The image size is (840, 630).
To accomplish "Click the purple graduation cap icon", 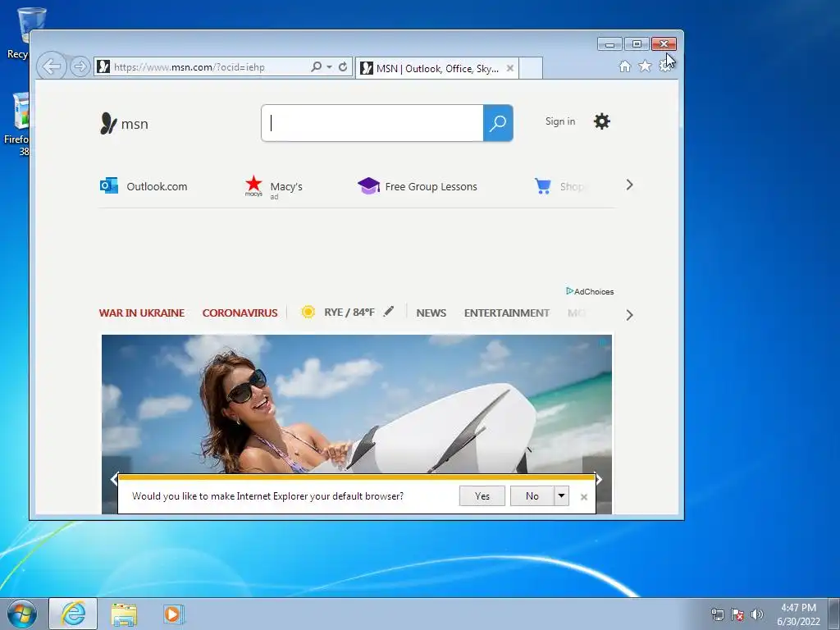I will point(368,185).
